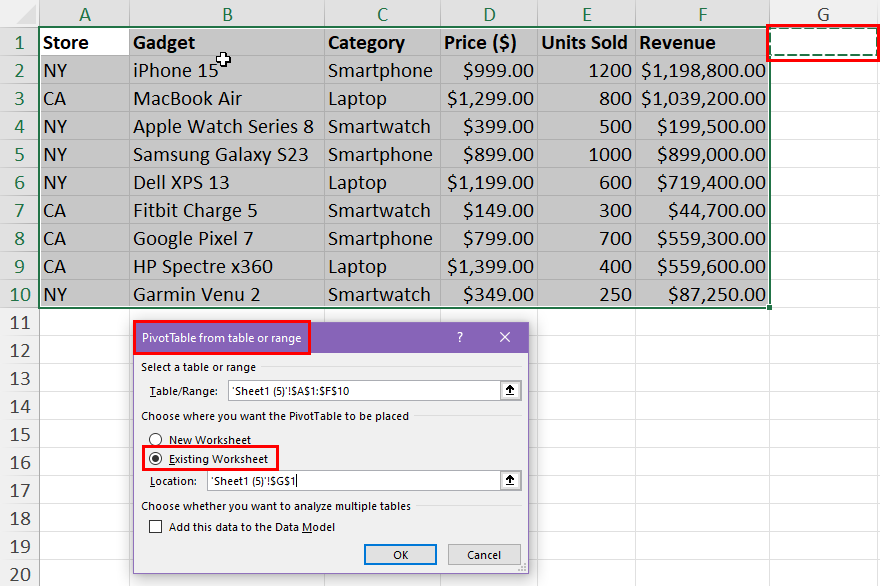The height and width of the screenshot is (586, 880).
Task: Confirm with the OK button
Action: (x=400, y=555)
